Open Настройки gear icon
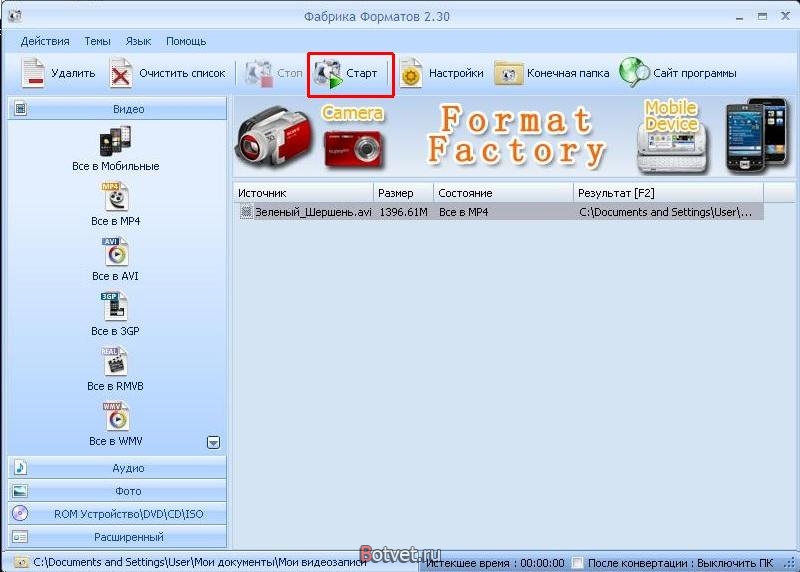The height and width of the screenshot is (572, 800). (411, 74)
